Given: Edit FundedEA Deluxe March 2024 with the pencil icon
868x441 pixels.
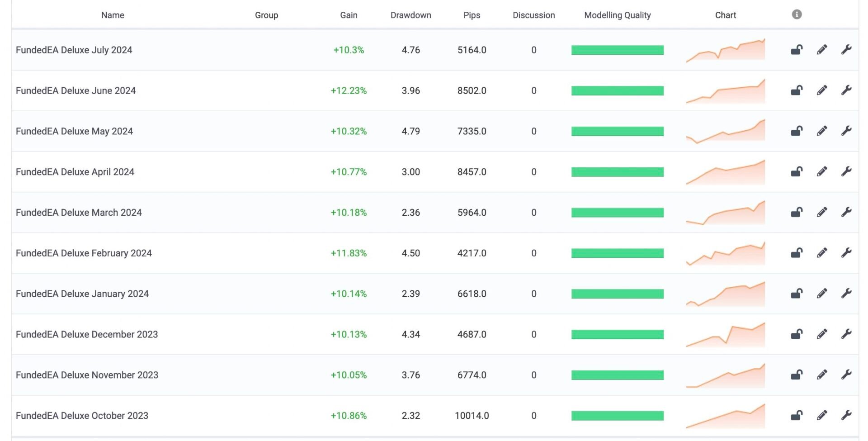Looking at the screenshot, I should pos(822,212).
